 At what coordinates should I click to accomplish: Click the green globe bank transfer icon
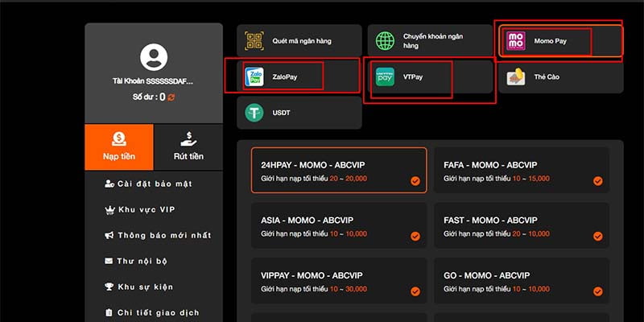(386, 40)
